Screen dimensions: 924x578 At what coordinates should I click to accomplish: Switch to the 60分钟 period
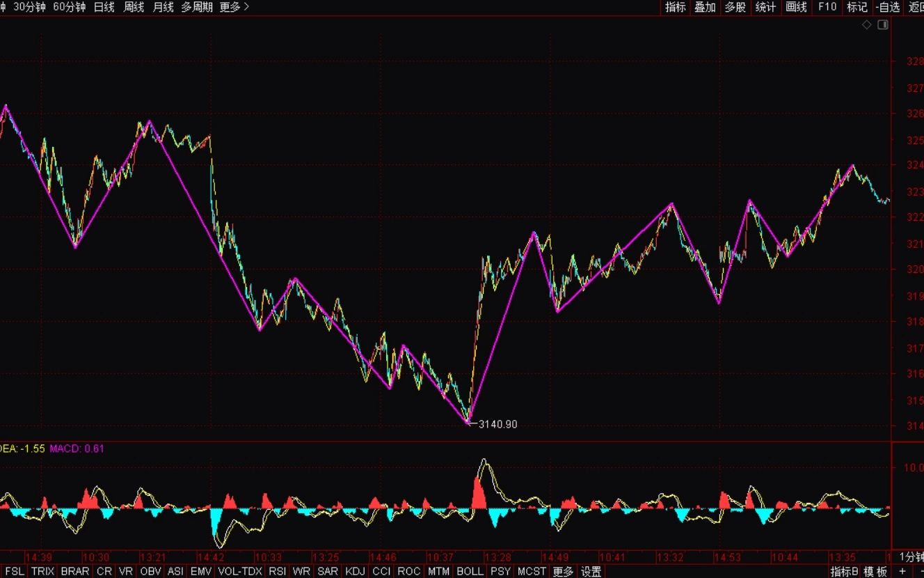click(70, 7)
